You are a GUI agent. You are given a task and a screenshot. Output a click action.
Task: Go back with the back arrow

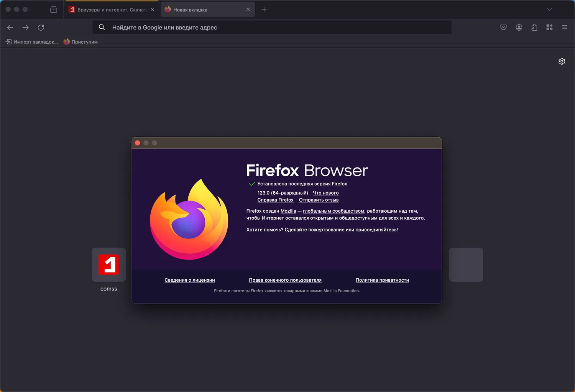pos(10,28)
